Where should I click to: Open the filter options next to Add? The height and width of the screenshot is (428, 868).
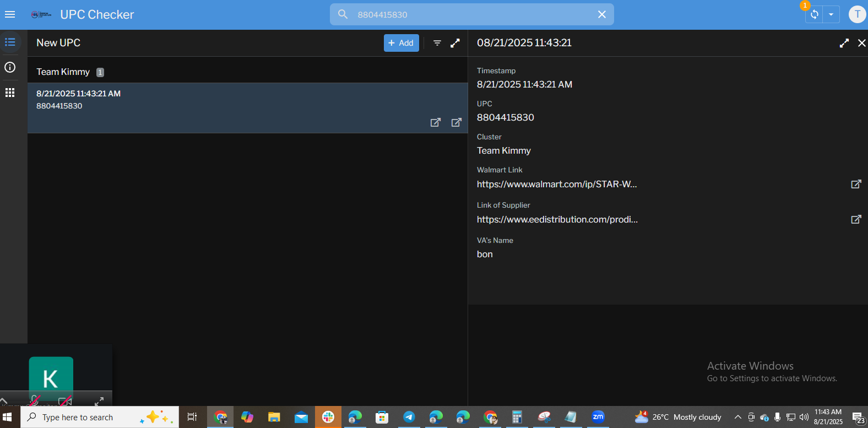437,43
